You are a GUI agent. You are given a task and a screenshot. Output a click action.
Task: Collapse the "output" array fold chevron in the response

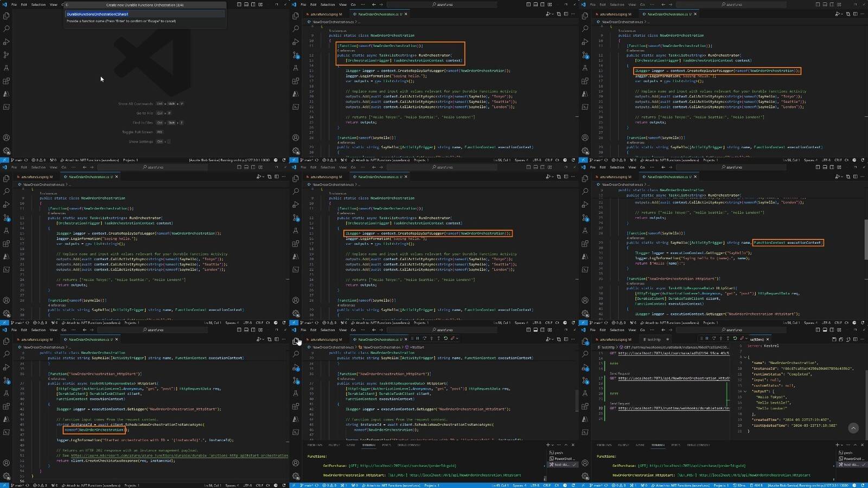click(x=745, y=391)
